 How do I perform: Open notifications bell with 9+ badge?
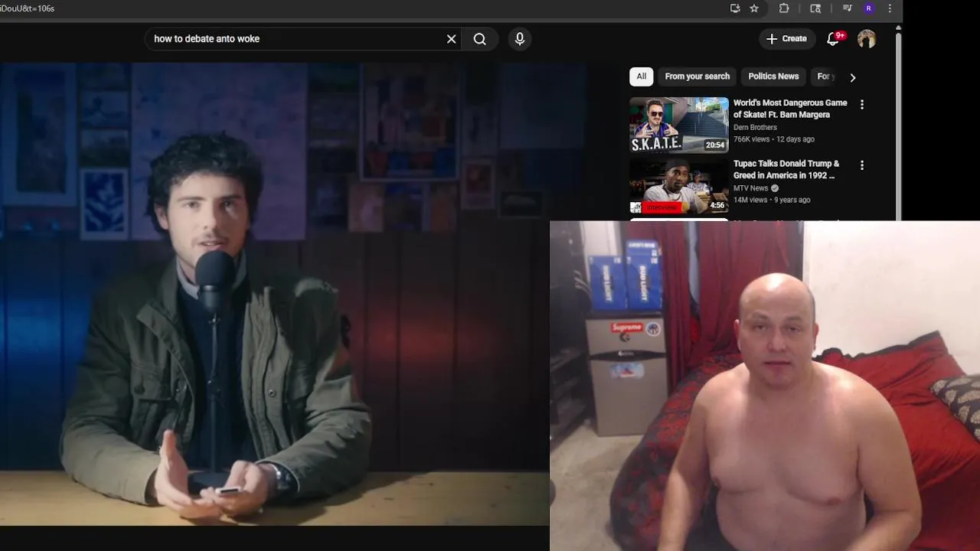click(834, 39)
